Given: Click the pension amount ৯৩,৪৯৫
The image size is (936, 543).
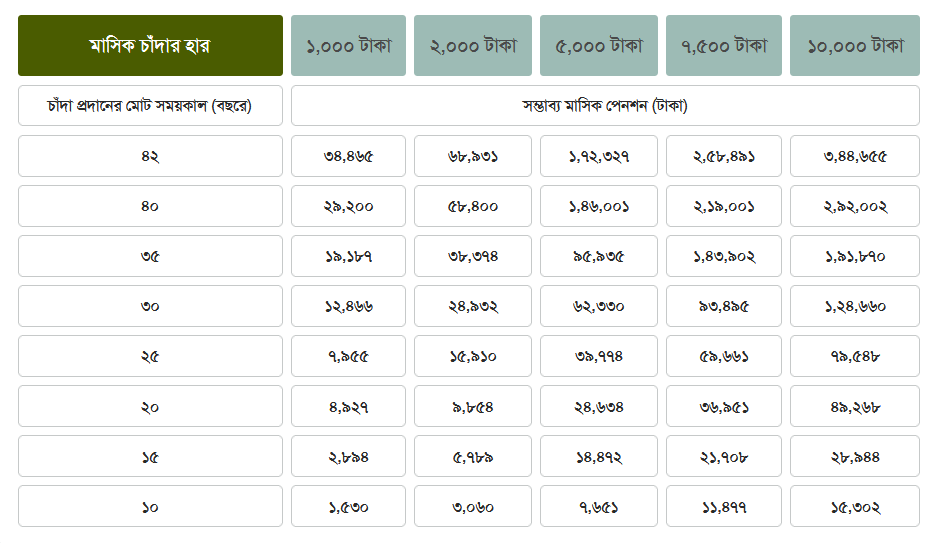Looking at the screenshot, I should point(724,306).
